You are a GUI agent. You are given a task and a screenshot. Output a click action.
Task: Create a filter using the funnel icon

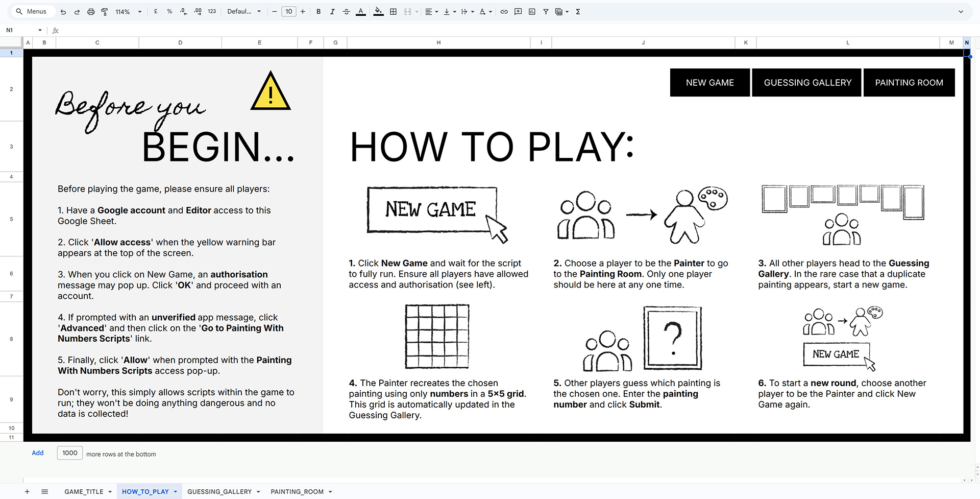(x=546, y=12)
